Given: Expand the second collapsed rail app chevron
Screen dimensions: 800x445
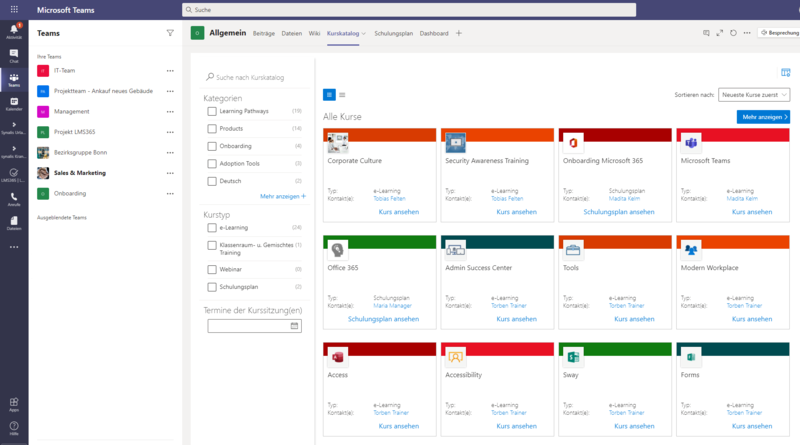Looking at the screenshot, I should 14,149.
